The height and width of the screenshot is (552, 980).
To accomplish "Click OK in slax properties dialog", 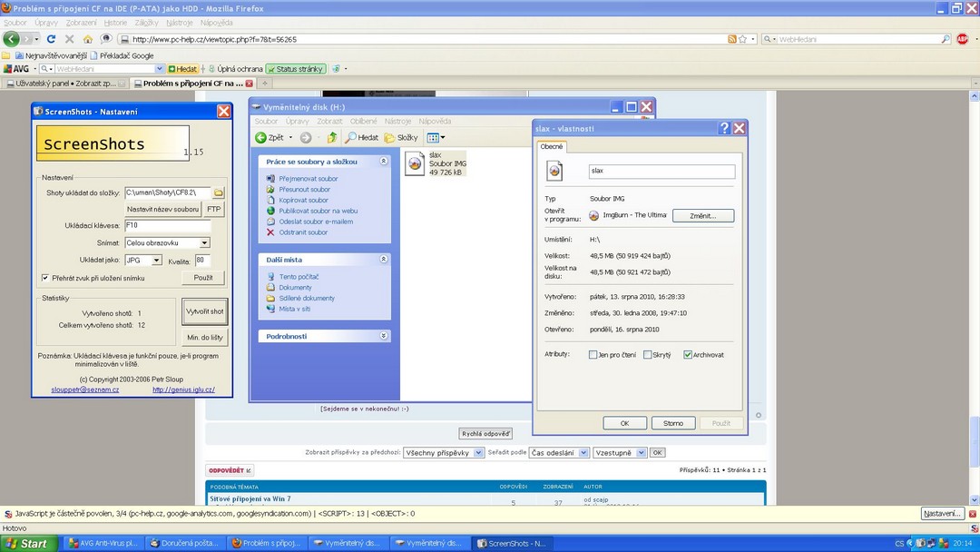I will coord(624,423).
